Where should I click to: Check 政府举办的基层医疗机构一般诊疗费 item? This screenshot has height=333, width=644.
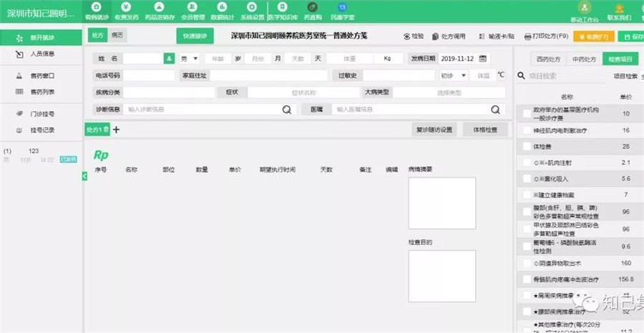click(527, 114)
